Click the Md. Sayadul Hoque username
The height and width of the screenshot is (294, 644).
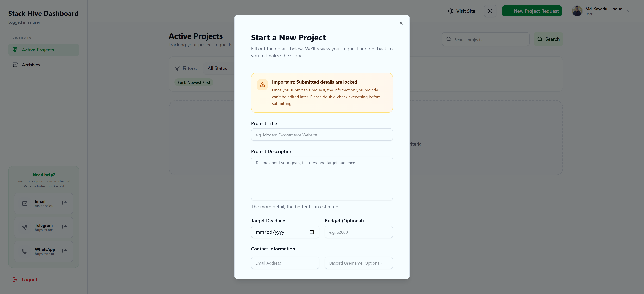coord(604,9)
